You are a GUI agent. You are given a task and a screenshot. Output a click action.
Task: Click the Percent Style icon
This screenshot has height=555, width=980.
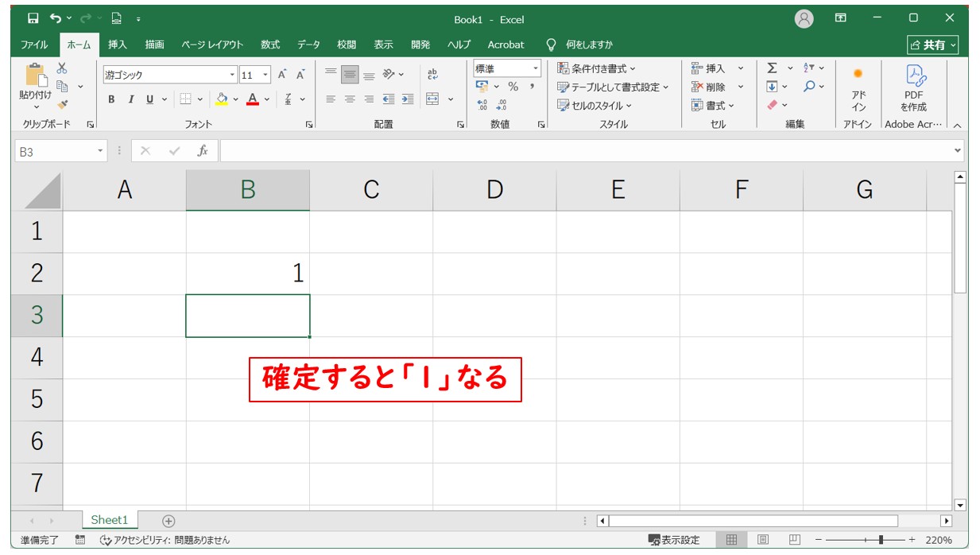[x=513, y=87]
